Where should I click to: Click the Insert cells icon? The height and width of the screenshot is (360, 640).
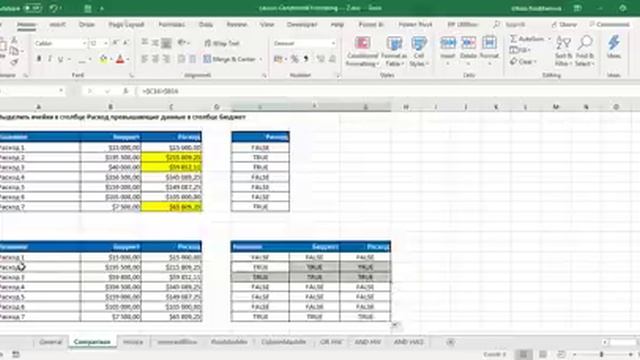click(448, 43)
